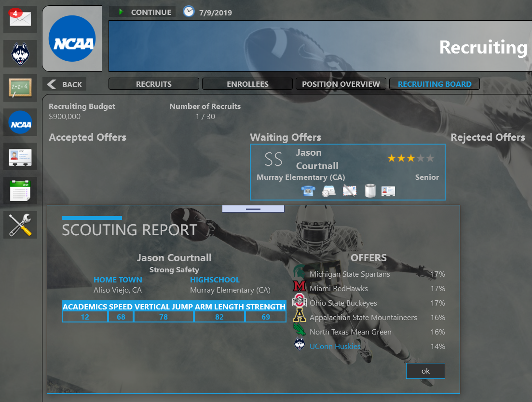The width and height of the screenshot is (532, 402).
Task: Click the ACADEMICS value 12
Action: 85,317
